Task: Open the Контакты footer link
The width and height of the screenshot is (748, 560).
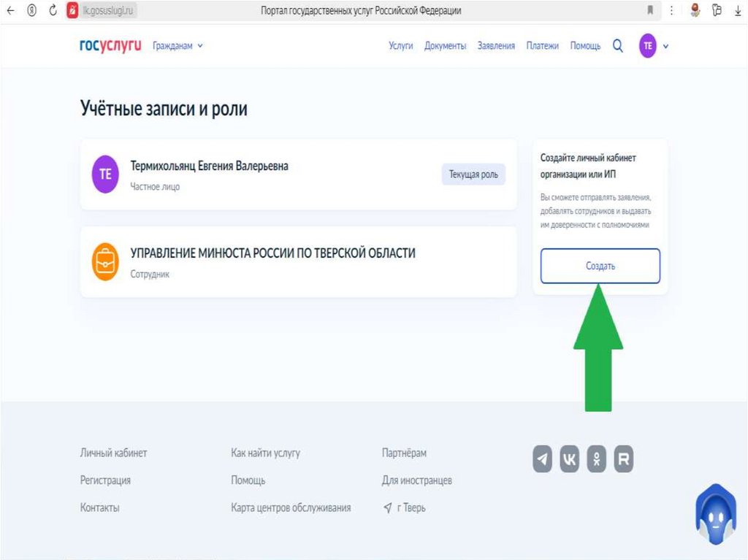Action: pos(99,507)
